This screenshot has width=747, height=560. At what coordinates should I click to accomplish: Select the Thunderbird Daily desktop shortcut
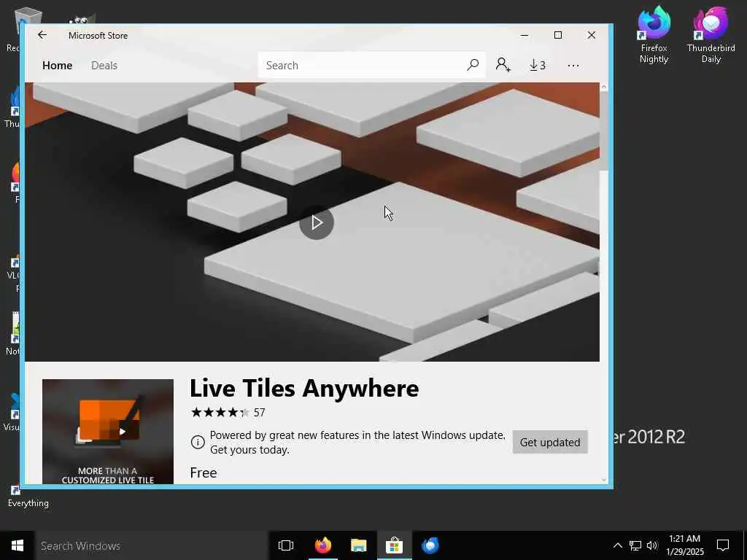pyautogui.click(x=711, y=34)
